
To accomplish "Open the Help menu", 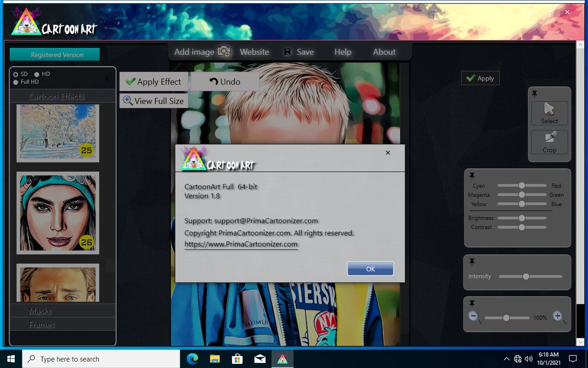I will pyautogui.click(x=343, y=52).
